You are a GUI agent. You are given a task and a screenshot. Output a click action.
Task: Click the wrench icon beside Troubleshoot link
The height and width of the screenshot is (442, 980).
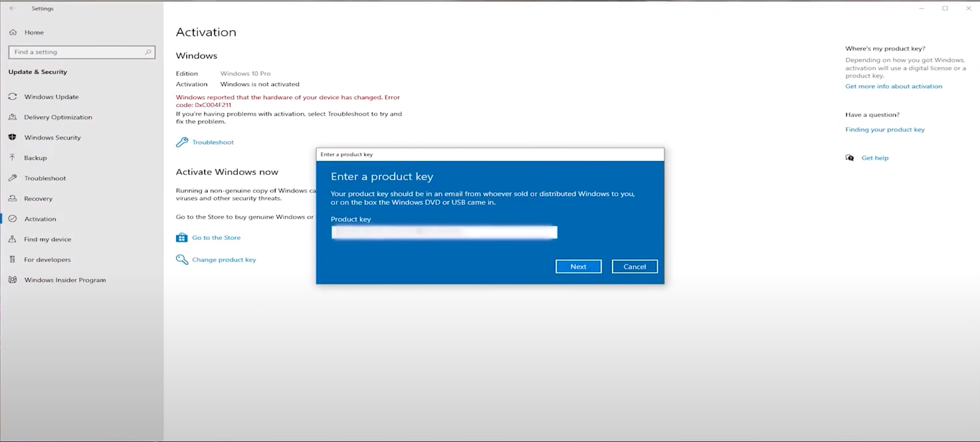tap(182, 142)
